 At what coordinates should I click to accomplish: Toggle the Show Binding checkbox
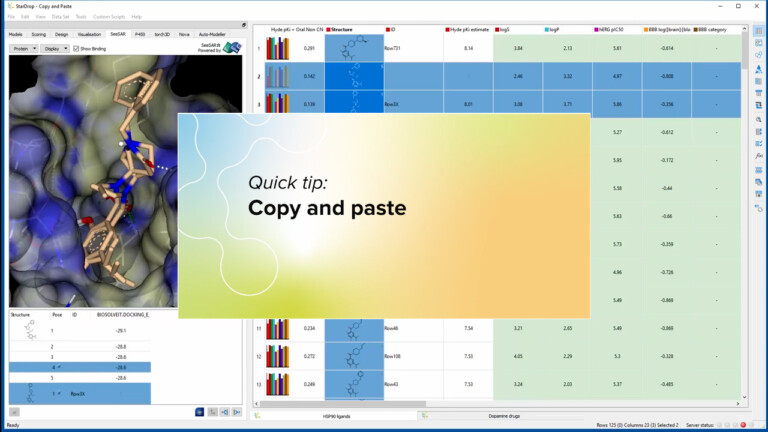pos(77,47)
